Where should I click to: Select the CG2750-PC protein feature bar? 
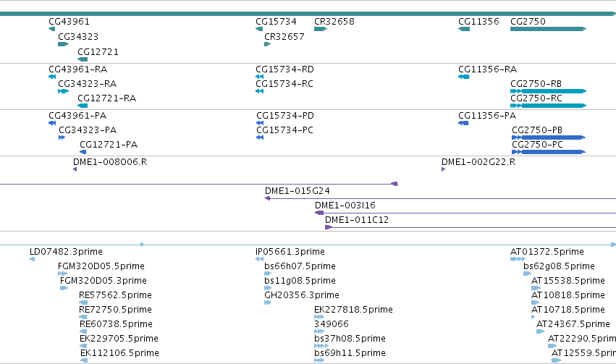(x=549, y=152)
